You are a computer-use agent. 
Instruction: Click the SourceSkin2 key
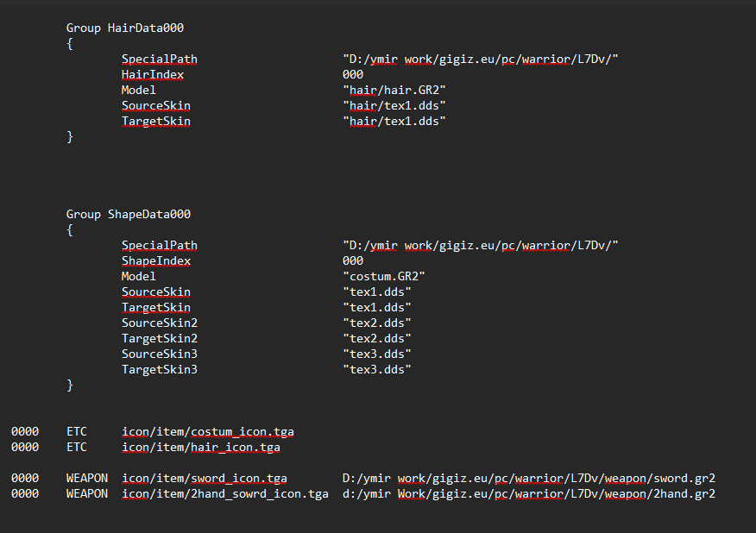tap(159, 323)
